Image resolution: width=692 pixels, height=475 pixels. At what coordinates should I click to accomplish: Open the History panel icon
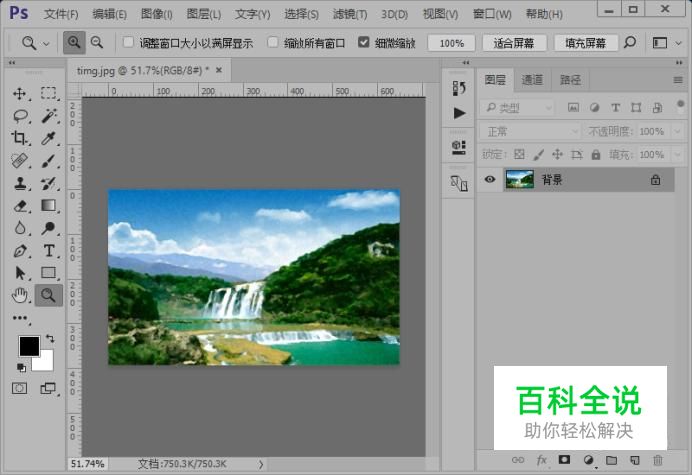(459, 89)
